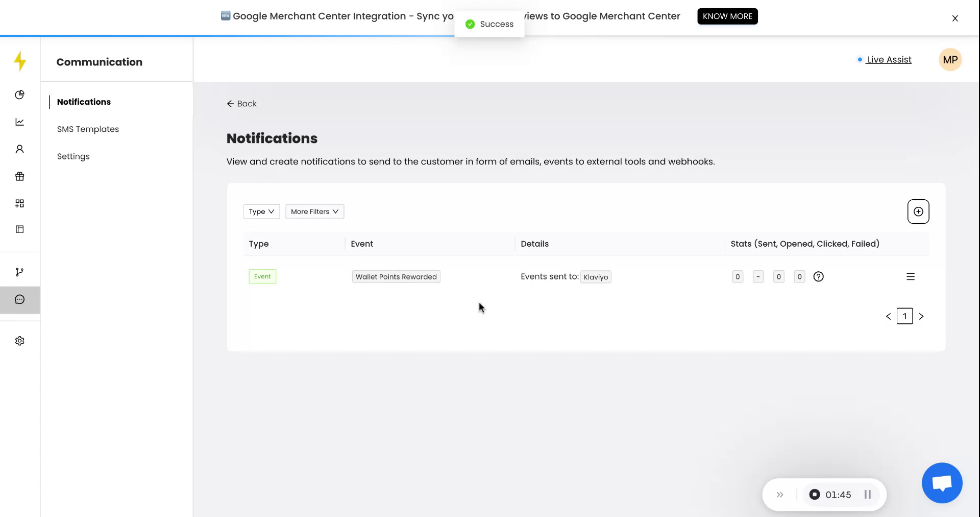Expand the Type filter dropdown
Viewport: 980px width, 517px height.
point(261,212)
